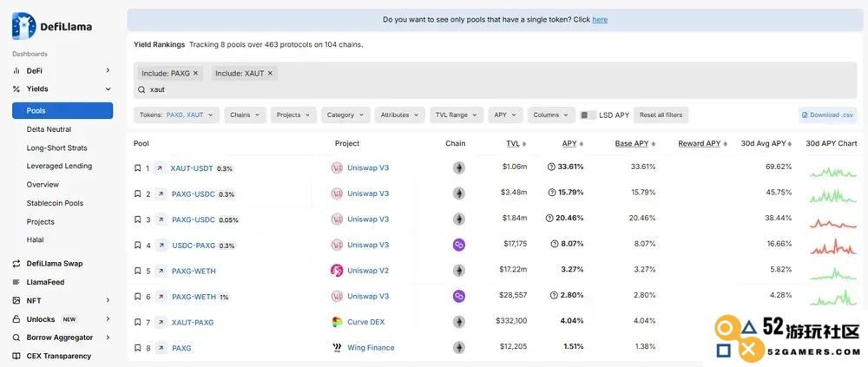This screenshot has width=868, height=367.
Task: Open Stablecoin Pools page
Action: (x=55, y=203)
